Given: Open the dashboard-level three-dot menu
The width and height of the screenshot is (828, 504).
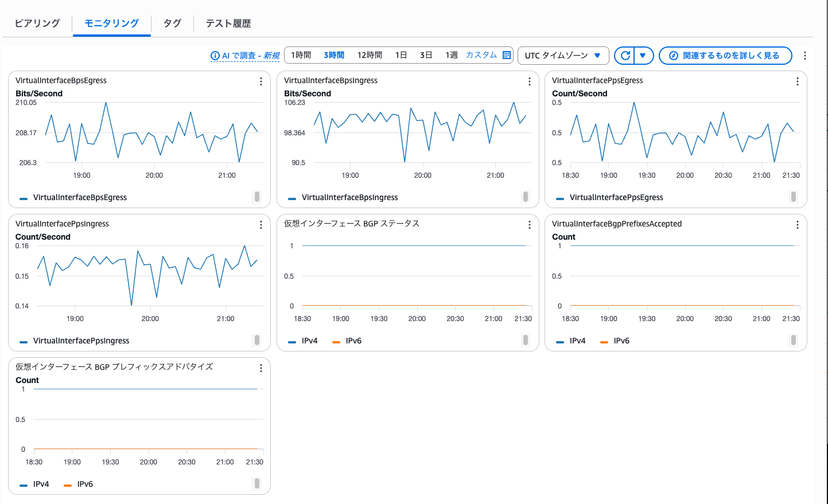Looking at the screenshot, I should pyautogui.click(x=805, y=56).
